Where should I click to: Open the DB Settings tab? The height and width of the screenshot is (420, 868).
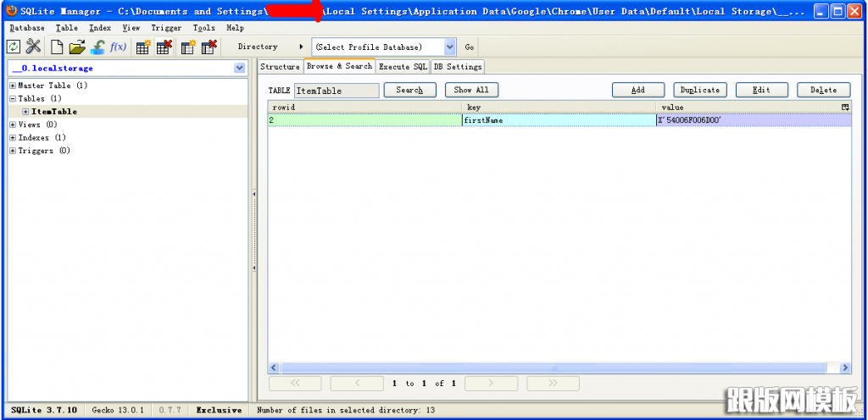[457, 66]
